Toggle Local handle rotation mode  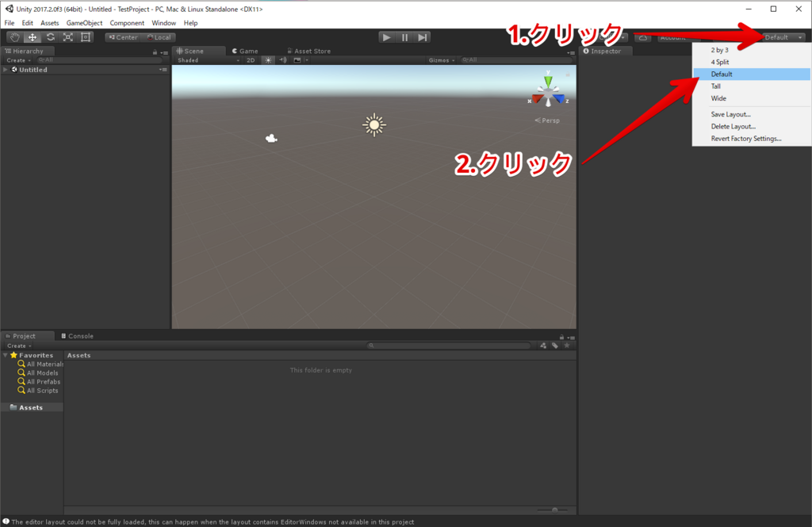(x=159, y=37)
